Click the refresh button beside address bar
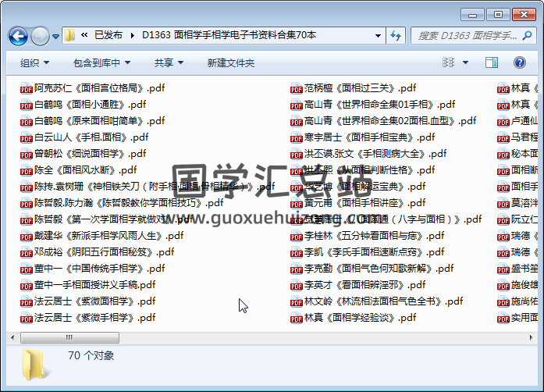 (x=396, y=35)
